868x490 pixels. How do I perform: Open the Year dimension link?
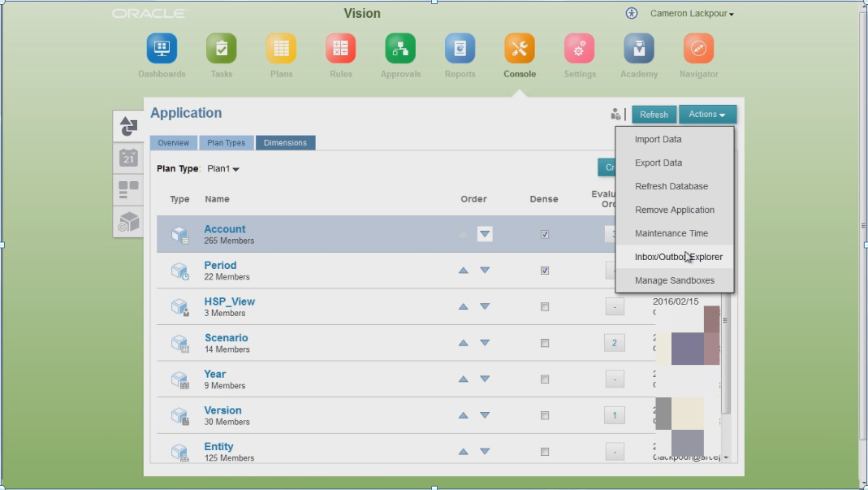(215, 374)
